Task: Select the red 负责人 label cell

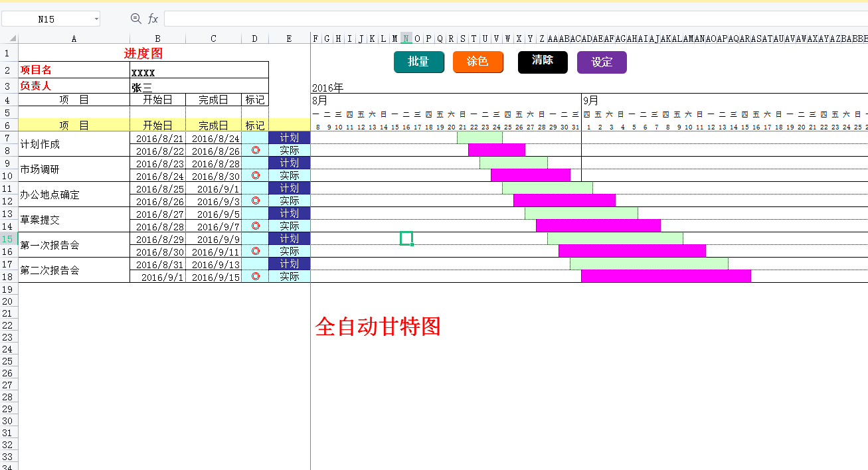Action: click(74, 86)
